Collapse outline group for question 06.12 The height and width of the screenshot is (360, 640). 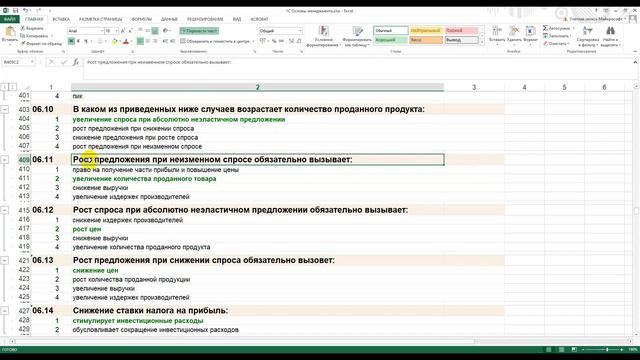coord(4,210)
